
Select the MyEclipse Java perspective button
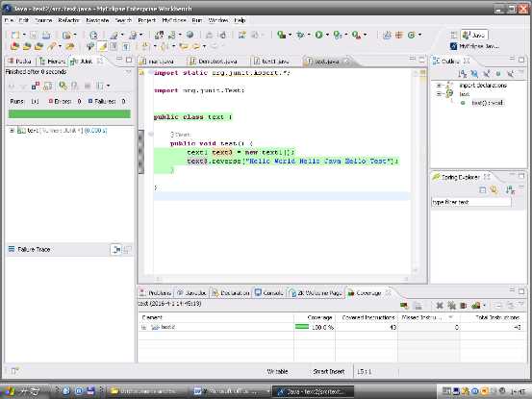click(x=474, y=46)
